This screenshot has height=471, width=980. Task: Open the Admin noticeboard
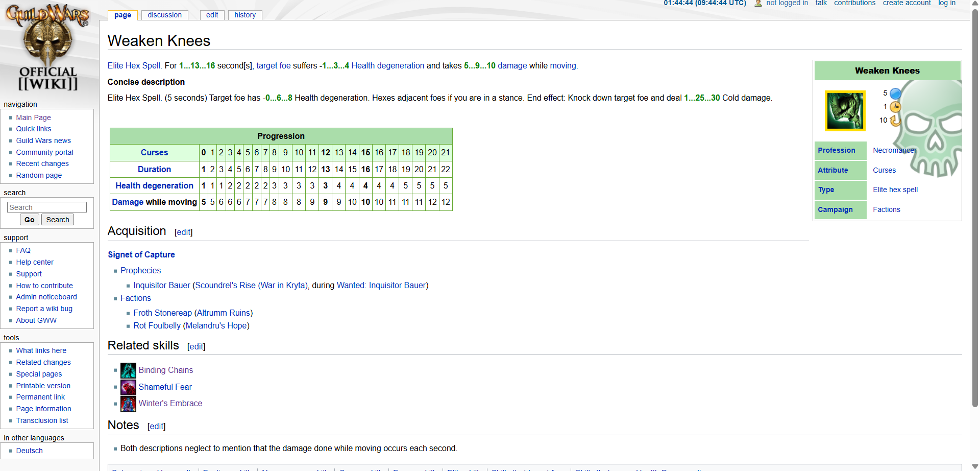pos(46,297)
